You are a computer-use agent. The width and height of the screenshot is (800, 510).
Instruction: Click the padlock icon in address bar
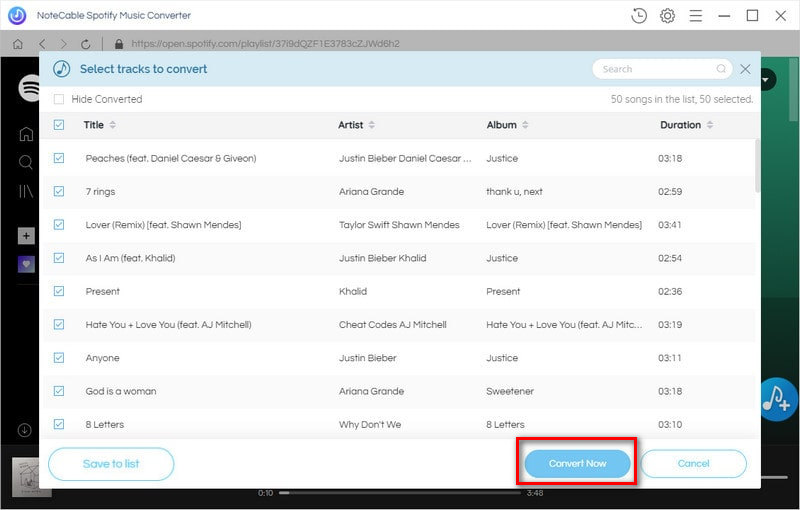click(119, 44)
